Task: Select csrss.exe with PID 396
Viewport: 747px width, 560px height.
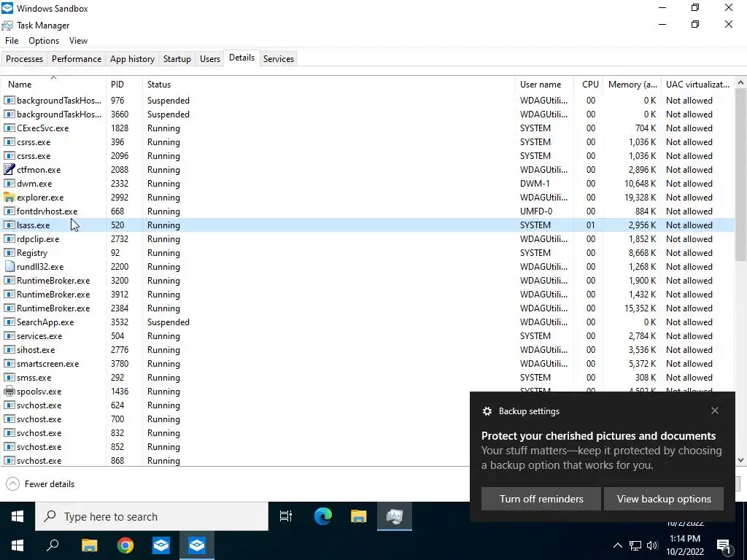Action: 368,142
